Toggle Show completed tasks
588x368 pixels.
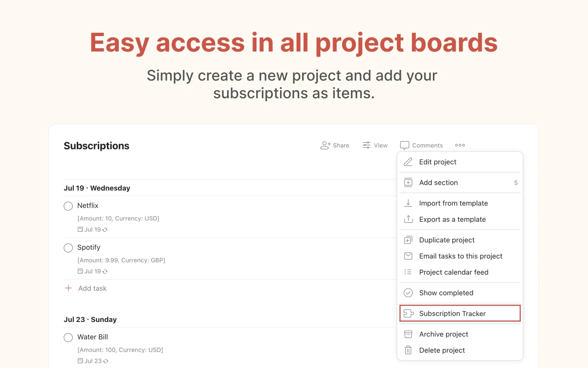pyautogui.click(x=446, y=293)
